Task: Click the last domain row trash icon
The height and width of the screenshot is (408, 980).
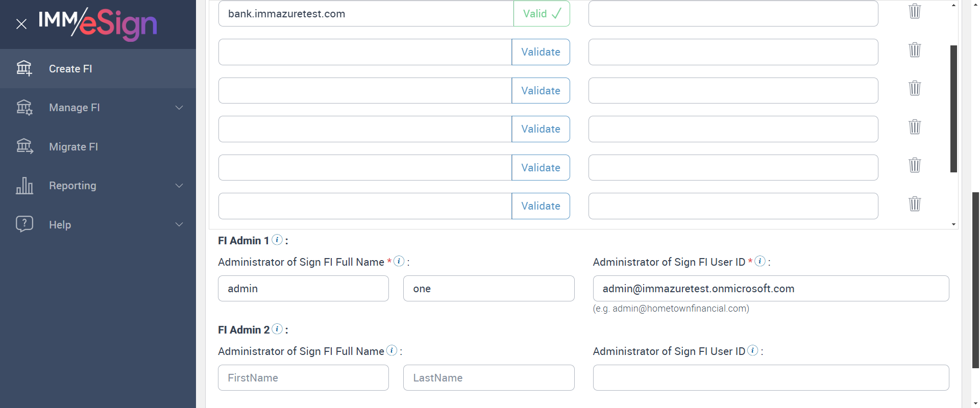Action: [x=915, y=204]
